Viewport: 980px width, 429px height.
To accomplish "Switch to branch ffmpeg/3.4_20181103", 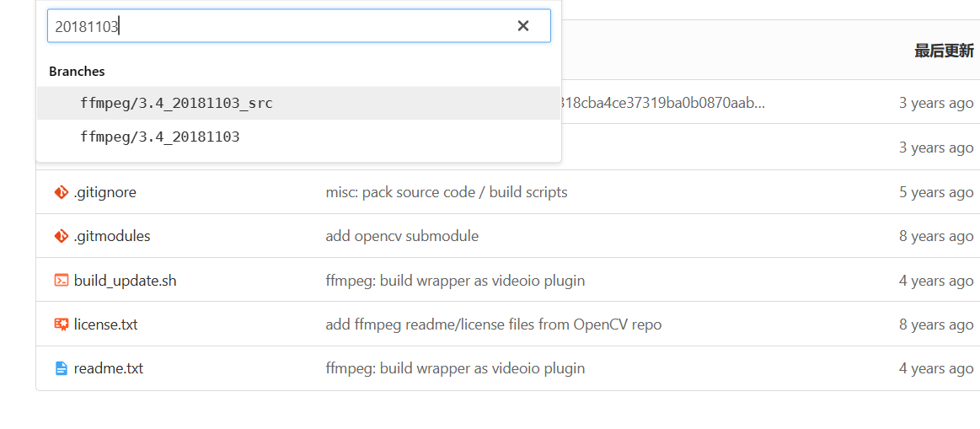I will coord(160,137).
